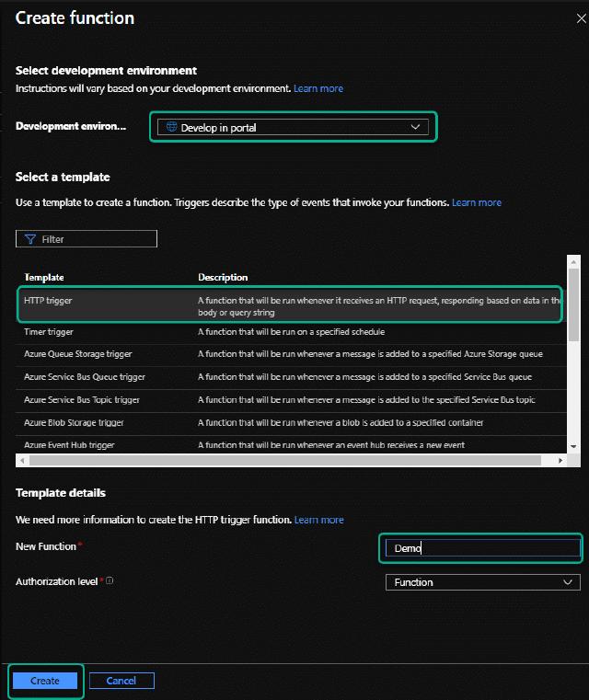
Task: Click the filter funnel icon
Action: click(29, 239)
